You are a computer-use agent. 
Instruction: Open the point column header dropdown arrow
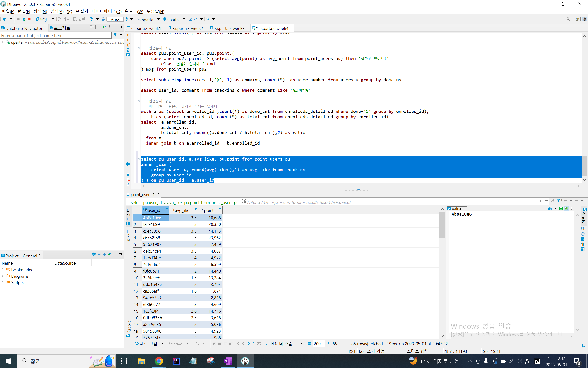tap(220, 209)
